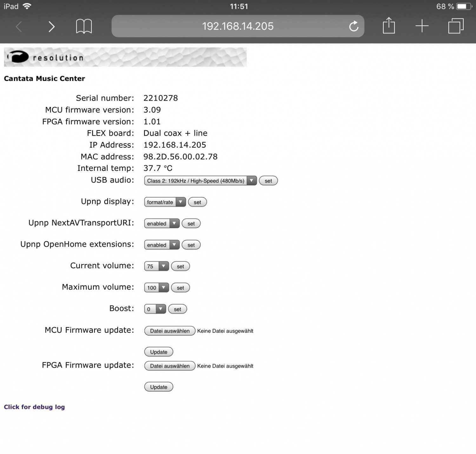Click set next to Boost
This screenshot has height=454, width=476.
[x=177, y=309]
